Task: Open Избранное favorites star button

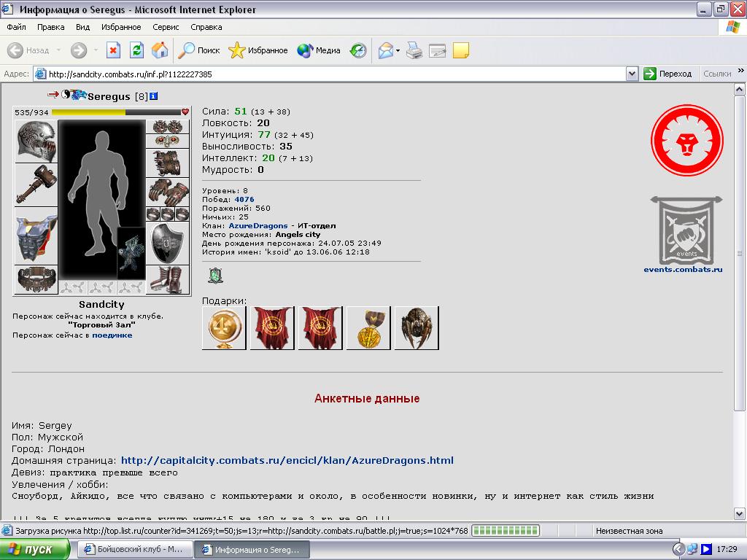Action: [x=258, y=50]
